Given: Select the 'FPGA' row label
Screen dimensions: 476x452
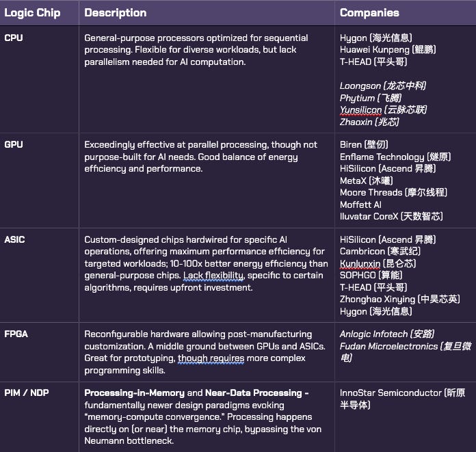Looking at the screenshot, I should [x=16, y=334].
